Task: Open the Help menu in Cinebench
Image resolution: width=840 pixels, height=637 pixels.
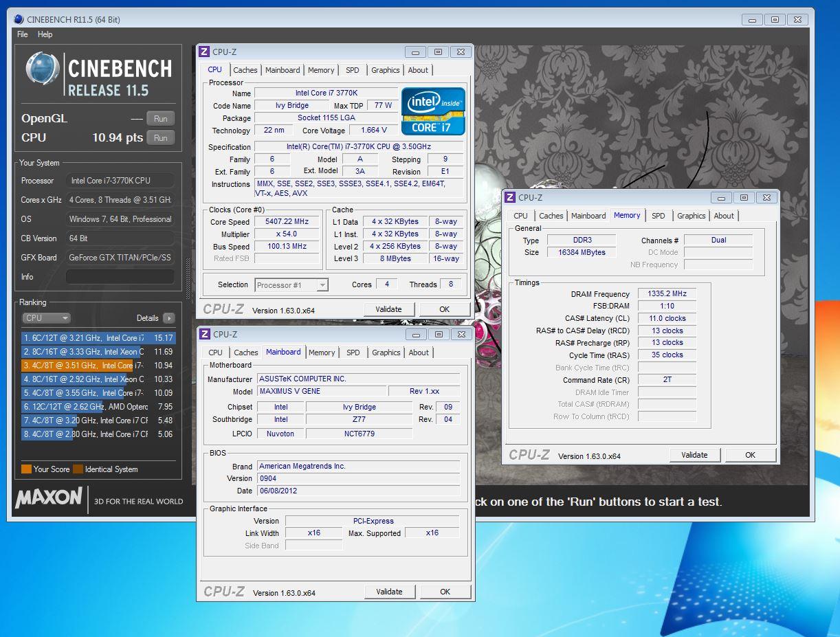Action: point(45,34)
